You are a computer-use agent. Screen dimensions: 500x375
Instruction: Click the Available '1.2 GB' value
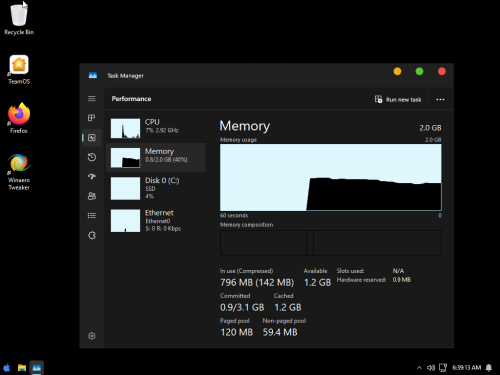click(x=317, y=283)
